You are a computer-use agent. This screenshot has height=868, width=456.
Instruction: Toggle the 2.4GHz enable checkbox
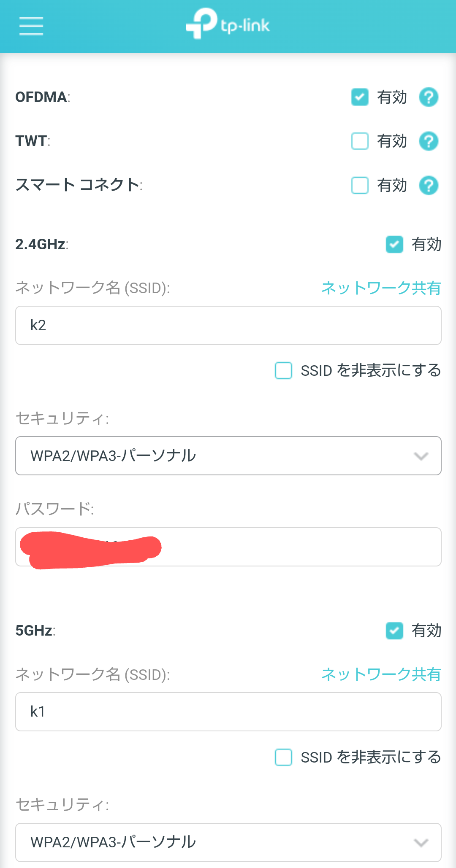(x=394, y=245)
